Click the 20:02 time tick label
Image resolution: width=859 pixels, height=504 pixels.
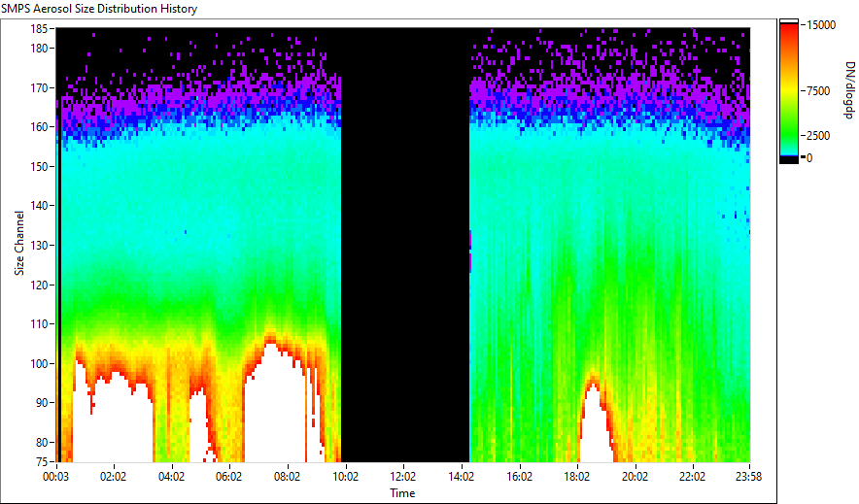[x=635, y=477]
